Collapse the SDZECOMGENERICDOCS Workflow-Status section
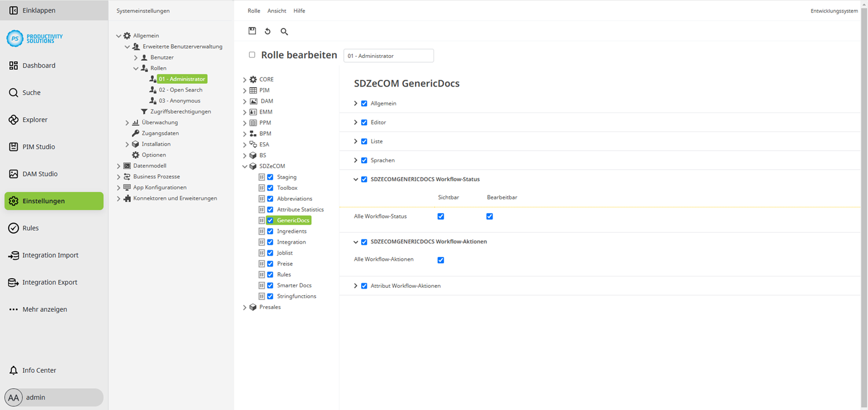This screenshot has width=868, height=410. [355, 179]
